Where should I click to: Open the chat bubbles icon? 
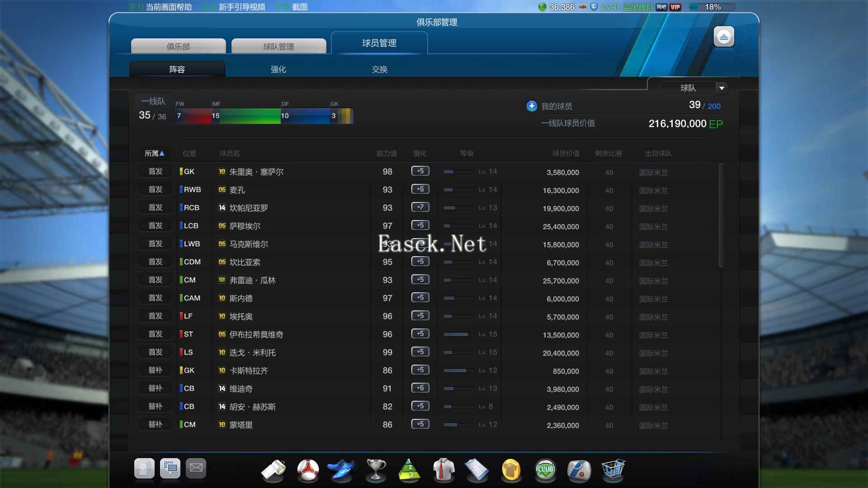[x=170, y=468]
